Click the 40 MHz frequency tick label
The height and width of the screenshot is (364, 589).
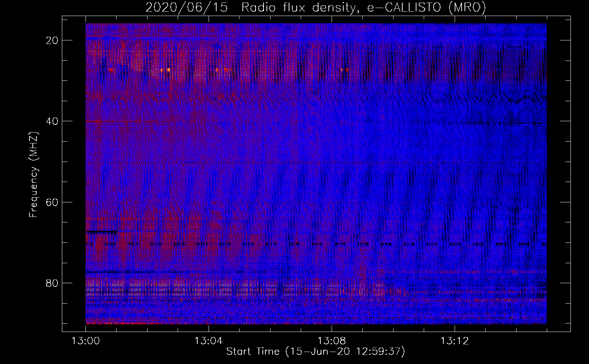click(x=52, y=121)
